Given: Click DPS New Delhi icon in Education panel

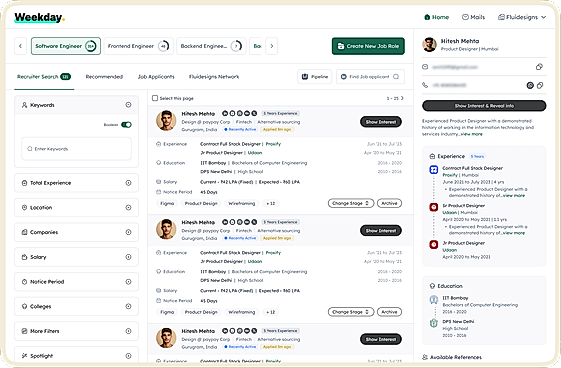Looking at the screenshot, I should 434,323.
